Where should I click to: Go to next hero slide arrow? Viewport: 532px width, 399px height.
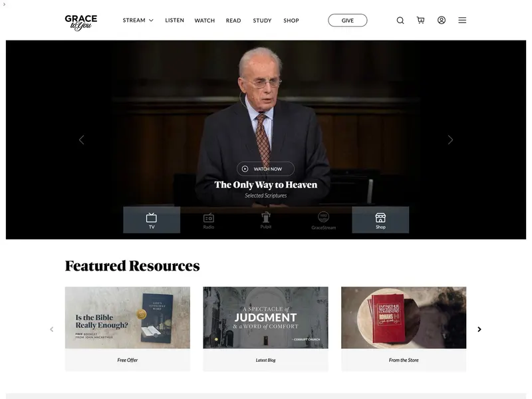tap(450, 140)
